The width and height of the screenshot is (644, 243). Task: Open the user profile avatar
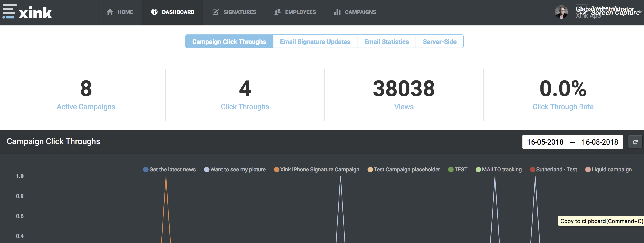[x=561, y=12]
